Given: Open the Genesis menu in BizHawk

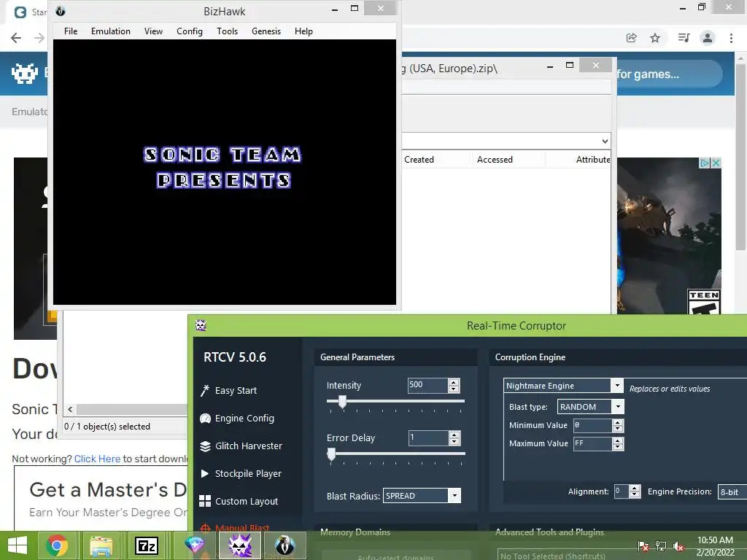Looking at the screenshot, I should 266,31.
